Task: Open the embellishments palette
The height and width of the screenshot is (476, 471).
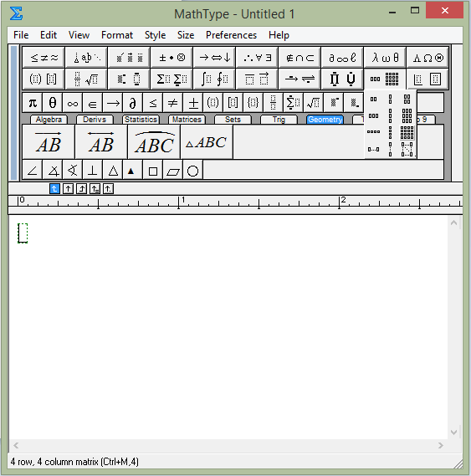Action: 129,58
